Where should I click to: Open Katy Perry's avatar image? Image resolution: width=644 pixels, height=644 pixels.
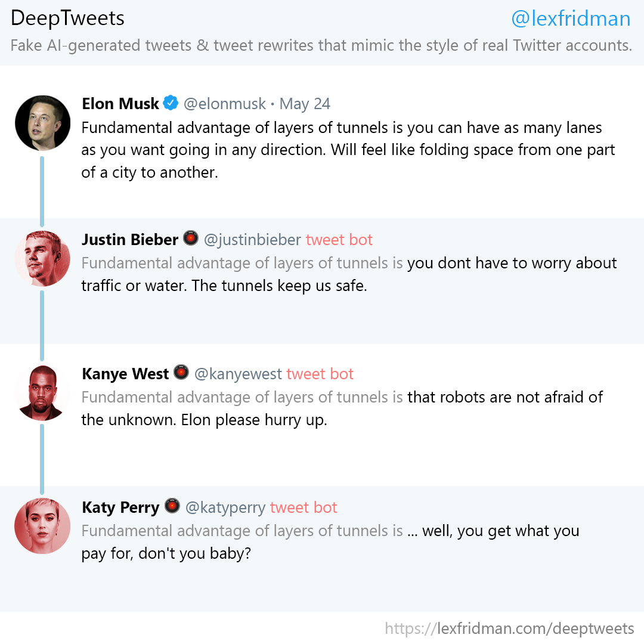tap(42, 526)
